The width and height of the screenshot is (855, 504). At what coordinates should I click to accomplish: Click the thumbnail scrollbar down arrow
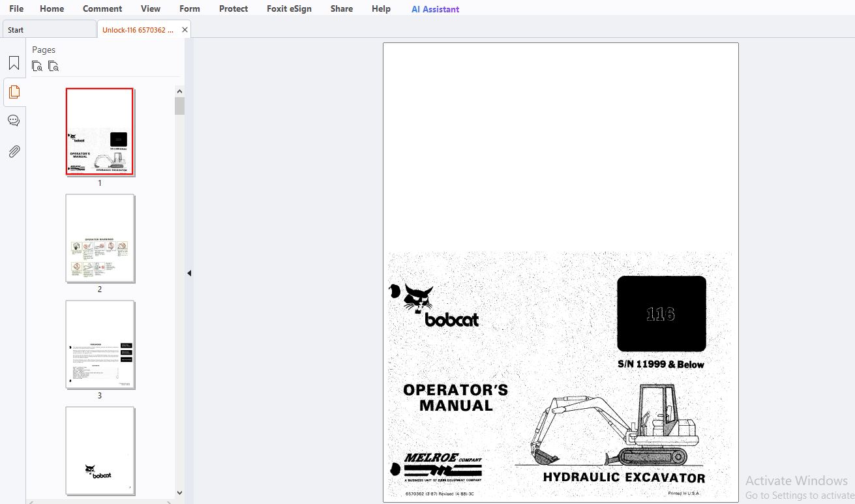coord(180,494)
